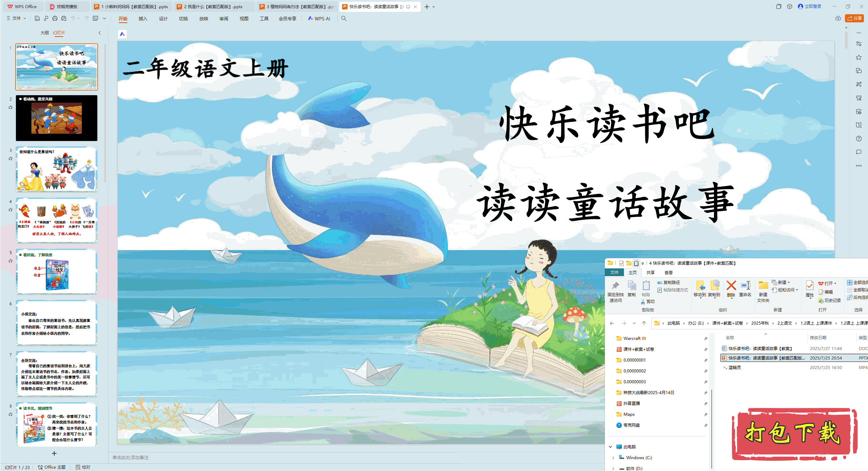
Task: Click the 分享 share button
Action: (x=854, y=18)
